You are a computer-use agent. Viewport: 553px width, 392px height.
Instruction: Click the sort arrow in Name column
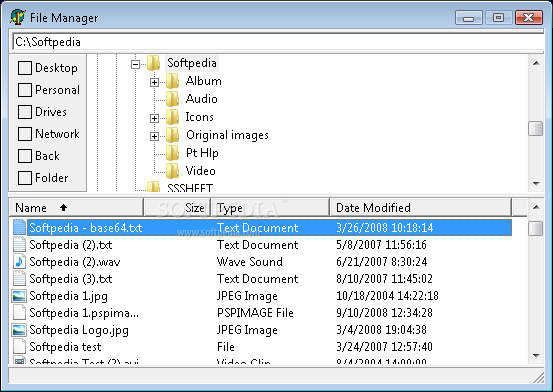(63, 207)
